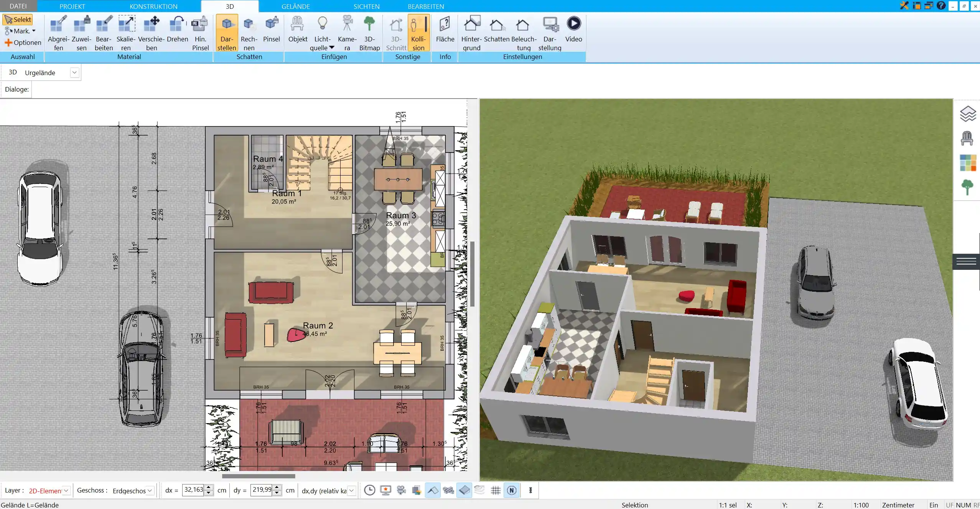Toggle Darstellen shadow display

click(227, 33)
